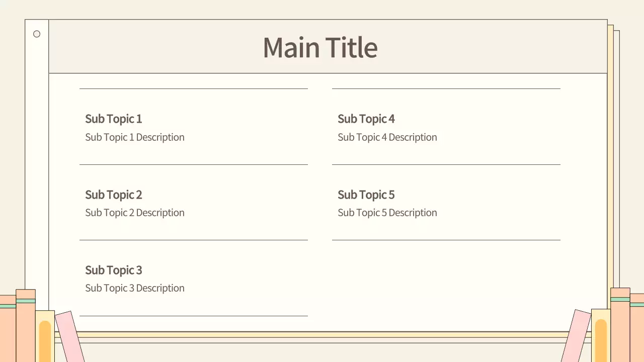Viewport: 644px width, 362px height.
Task: Select the leaning pink book at bottom left
Action: point(70,337)
